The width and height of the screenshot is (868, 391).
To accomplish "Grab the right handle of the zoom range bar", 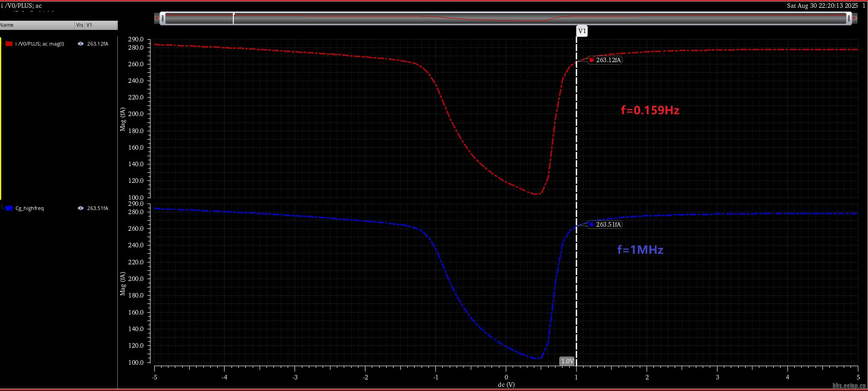I will [849, 18].
